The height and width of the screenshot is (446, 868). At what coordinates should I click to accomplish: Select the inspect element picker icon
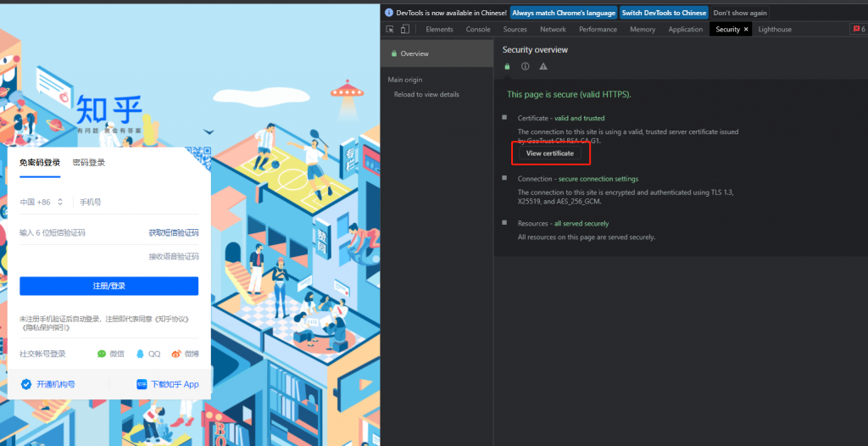[x=390, y=30]
